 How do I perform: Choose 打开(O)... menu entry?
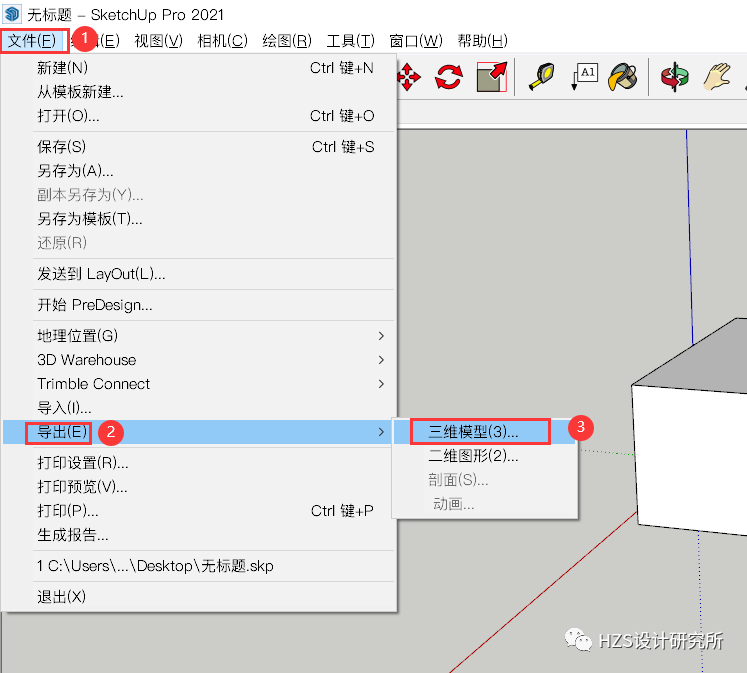(x=199, y=116)
